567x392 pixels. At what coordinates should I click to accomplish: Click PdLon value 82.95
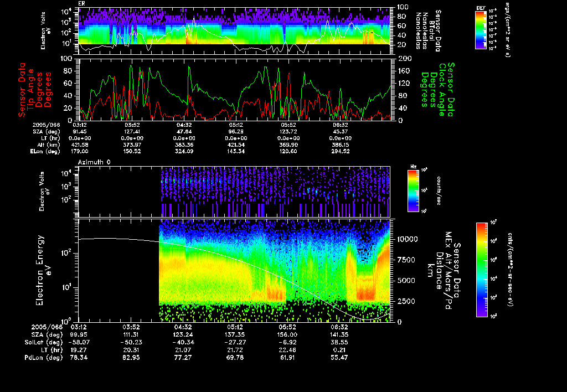[x=131, y=358]
